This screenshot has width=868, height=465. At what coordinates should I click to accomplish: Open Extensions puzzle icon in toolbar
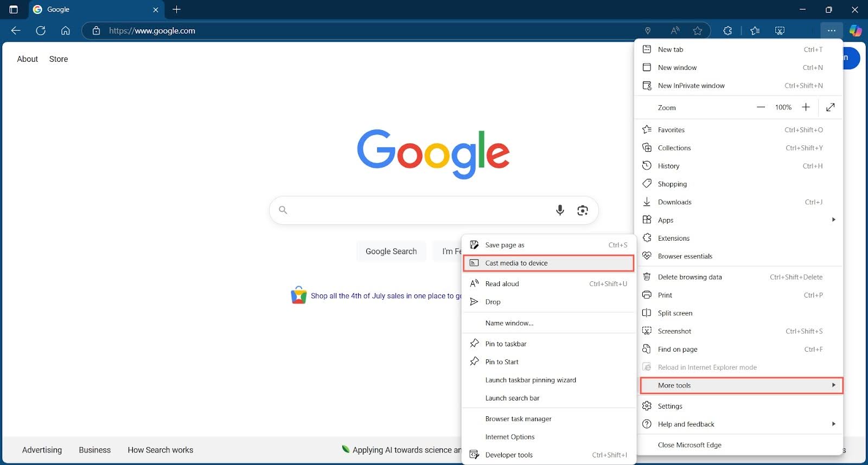tap(727, 31)
